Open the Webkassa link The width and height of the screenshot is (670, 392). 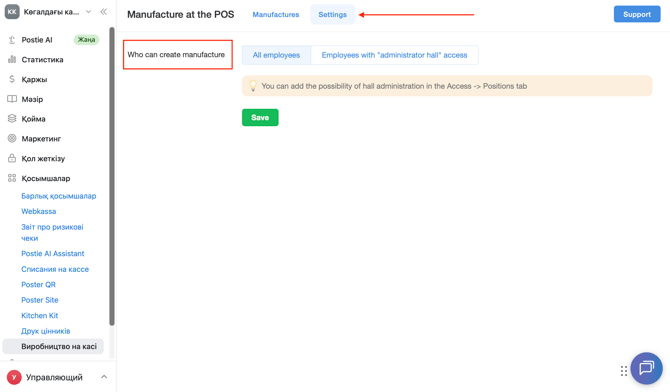[38, 211]
